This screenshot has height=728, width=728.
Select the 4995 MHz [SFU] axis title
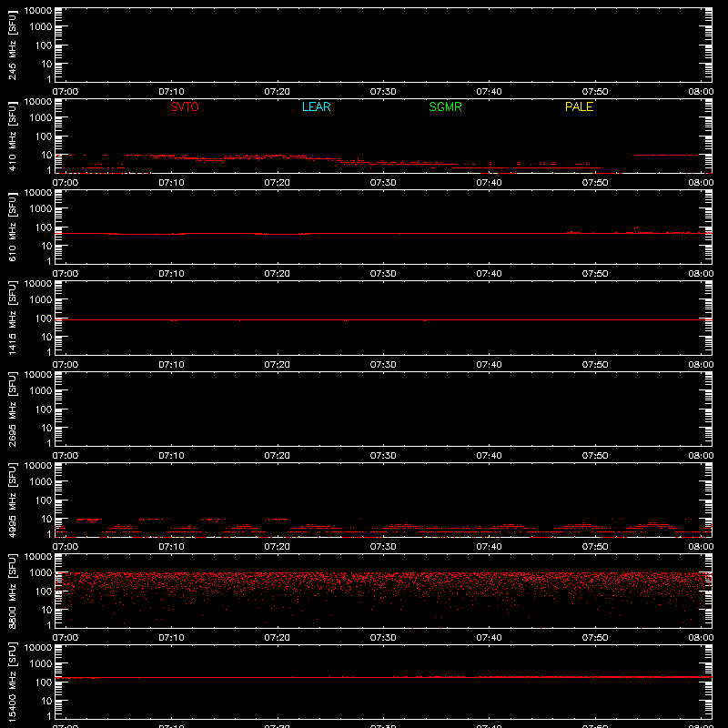click(13, 500)
